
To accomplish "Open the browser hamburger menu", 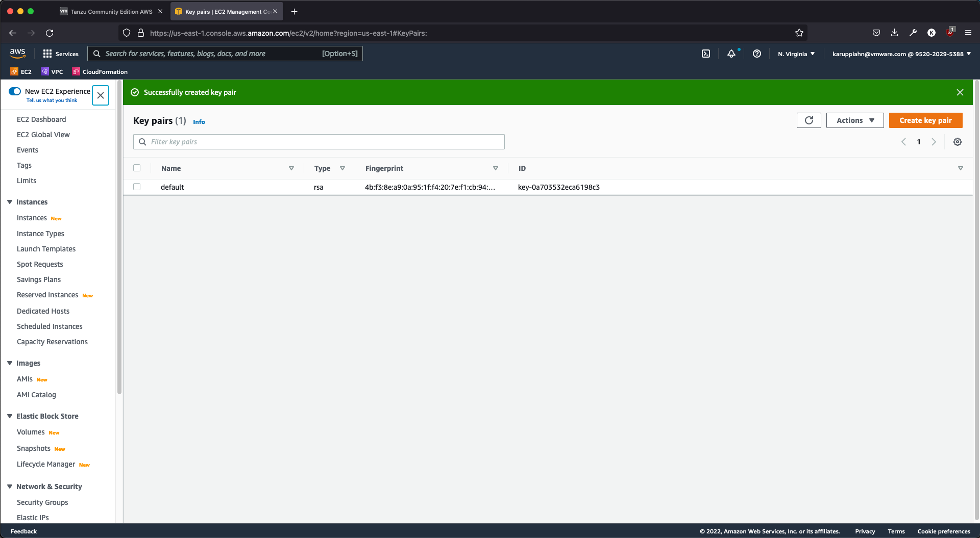I will 968,33.
